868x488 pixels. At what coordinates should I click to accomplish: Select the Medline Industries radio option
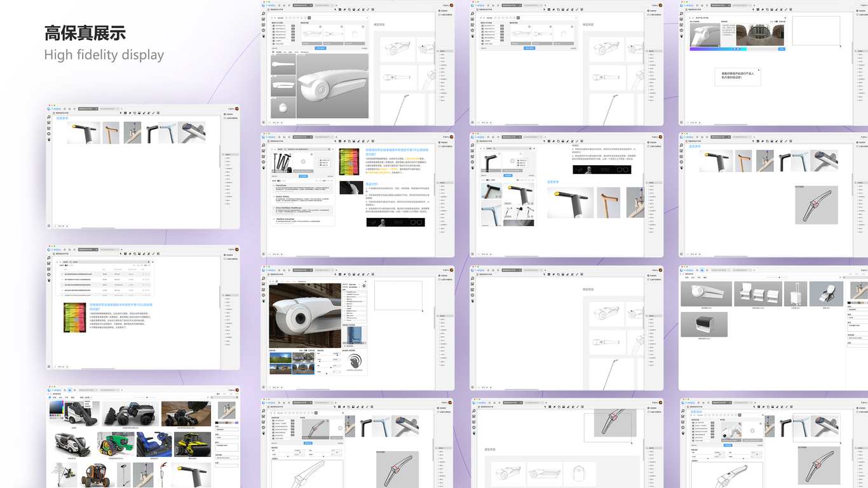274,219
